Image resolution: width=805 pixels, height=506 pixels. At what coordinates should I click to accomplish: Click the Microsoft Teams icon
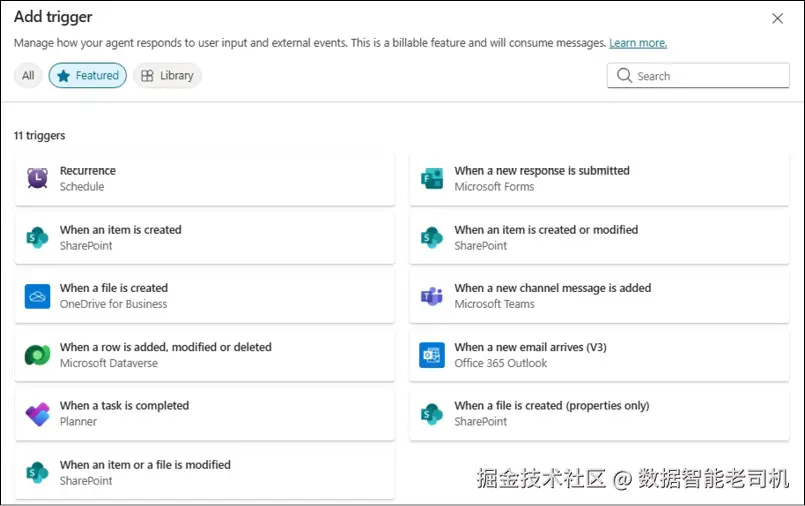coord(432,296)
